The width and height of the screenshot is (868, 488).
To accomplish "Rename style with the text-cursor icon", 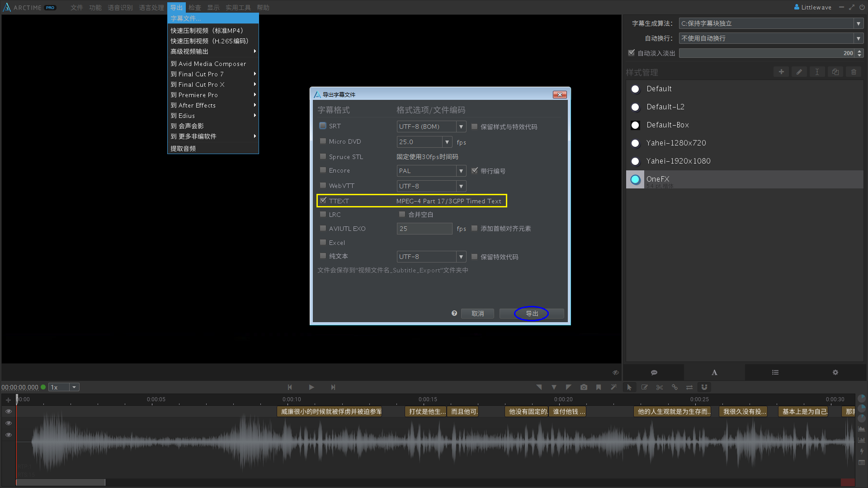I will 817,72.
